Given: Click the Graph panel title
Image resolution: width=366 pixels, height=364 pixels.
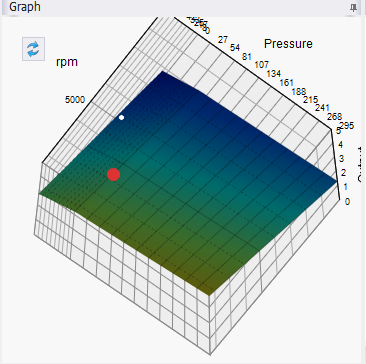Looking at the screenshot, I should 25,7.
